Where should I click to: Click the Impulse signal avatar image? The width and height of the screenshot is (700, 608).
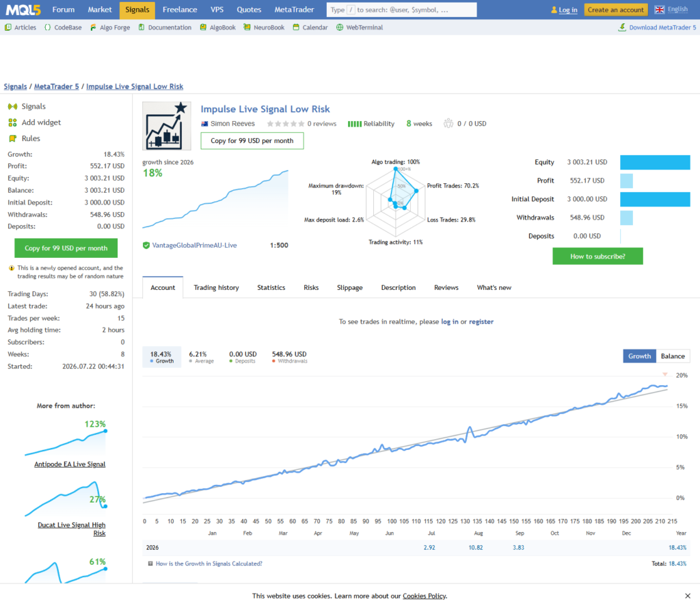167,126
